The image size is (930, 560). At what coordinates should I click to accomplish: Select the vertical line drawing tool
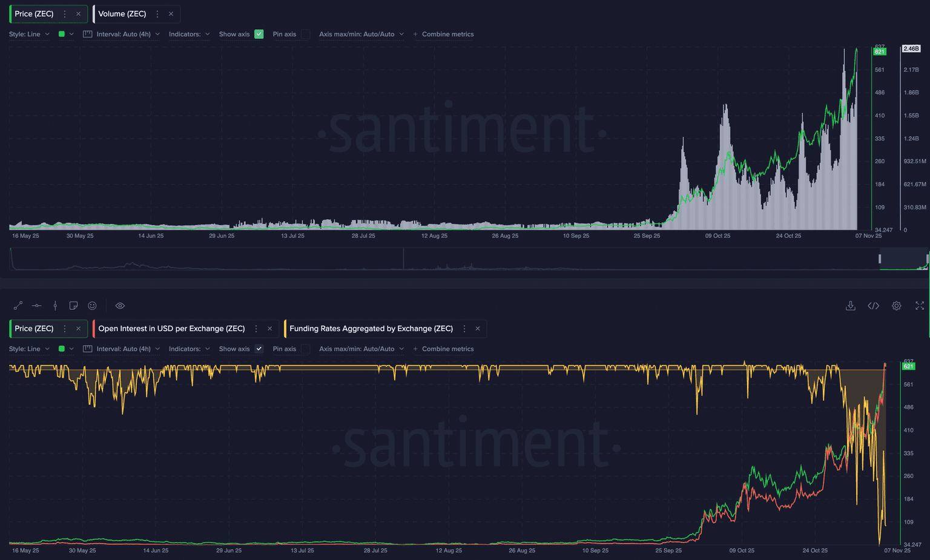55,306
